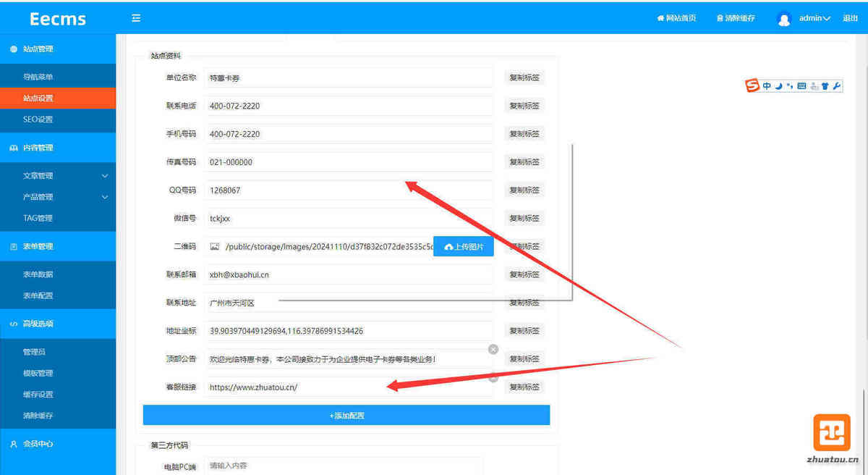
Task: Click the 上传图片 upload button
Action: 464,246
